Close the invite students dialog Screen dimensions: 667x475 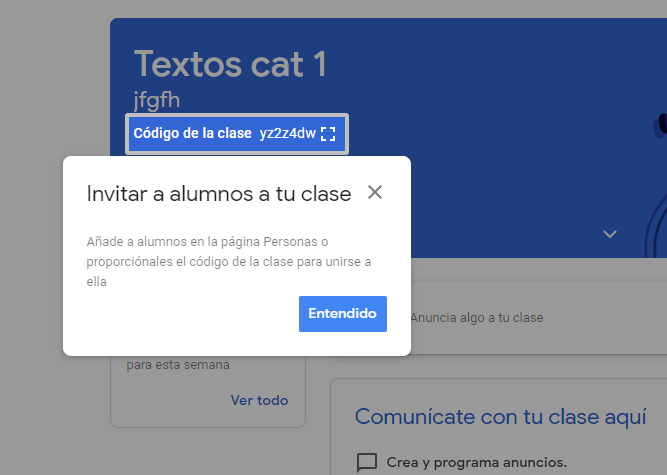(x=375, y=192)
